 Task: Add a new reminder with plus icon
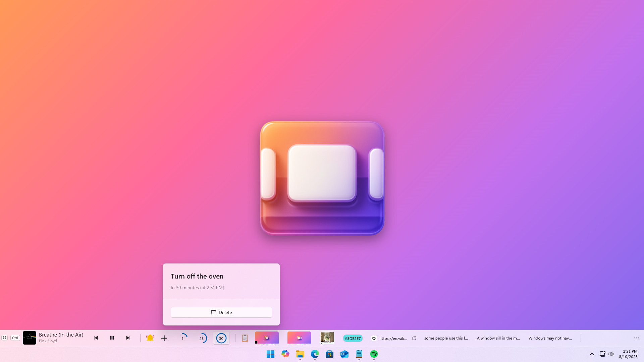[164, 338]
